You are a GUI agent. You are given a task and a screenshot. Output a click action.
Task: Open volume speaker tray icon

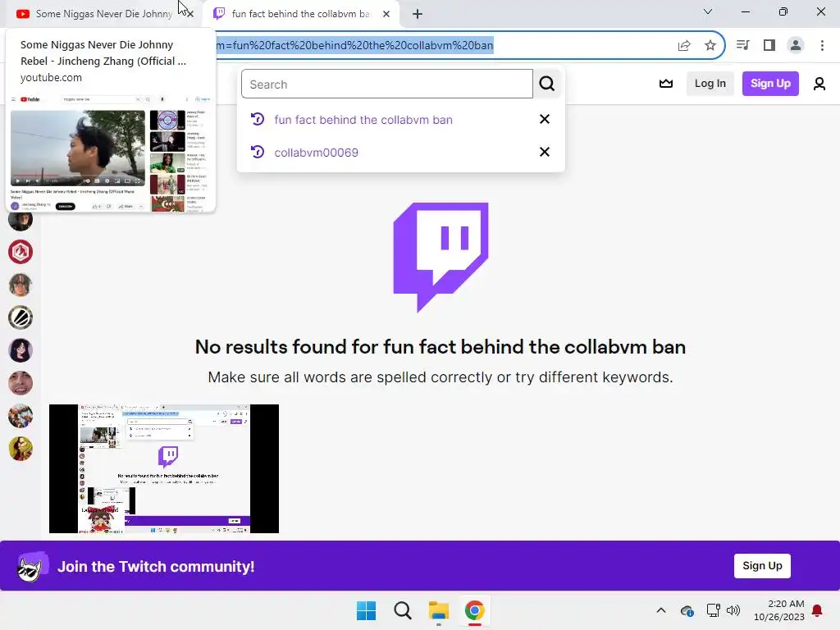(733, 610)
